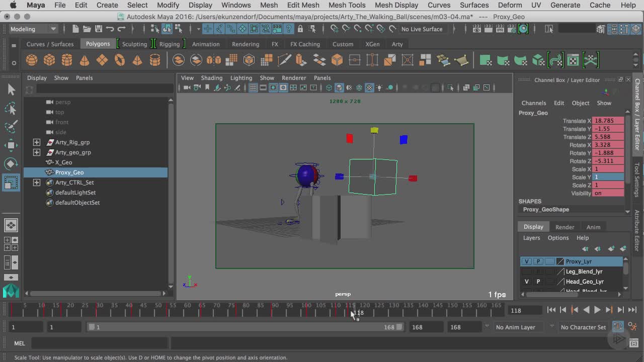The height and width of the screenshot is (362, 644).
Task: Select the Lasso selection tool
Action: pos(11,108)
